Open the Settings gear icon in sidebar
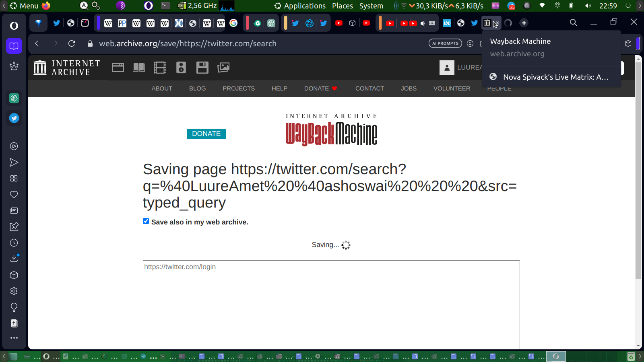This screenshot has height=362, width=644. coord(14,291)
